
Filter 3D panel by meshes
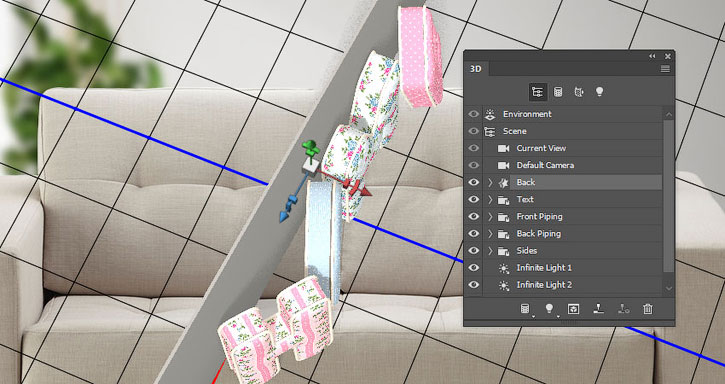[558, 92]
